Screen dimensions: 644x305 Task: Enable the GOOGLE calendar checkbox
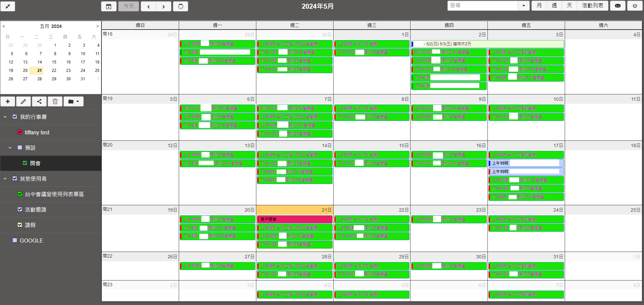pyautogui.click(x=15, y=241)
